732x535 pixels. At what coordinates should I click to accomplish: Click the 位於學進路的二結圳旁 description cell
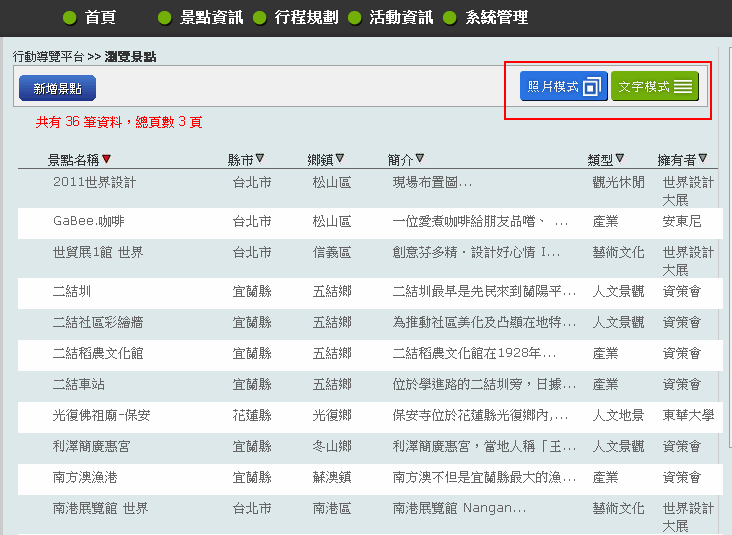[x=484, y=384]
